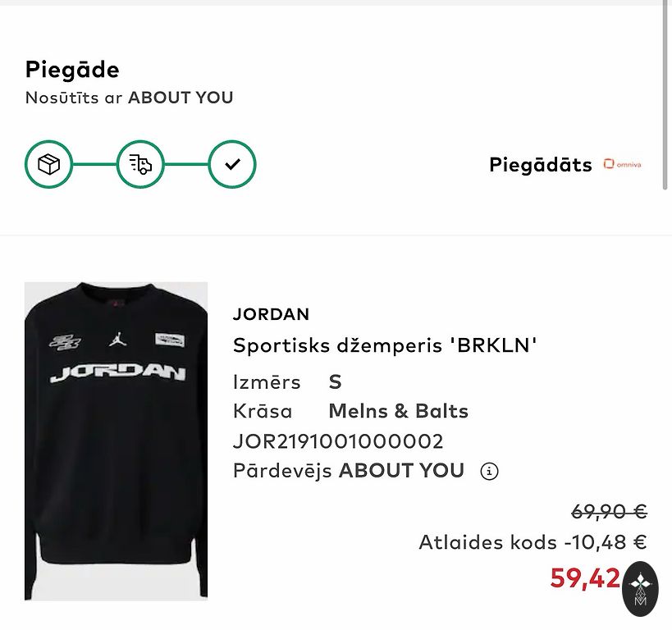Open the Jordan sweatshirt product image

[x=116, y=441]
